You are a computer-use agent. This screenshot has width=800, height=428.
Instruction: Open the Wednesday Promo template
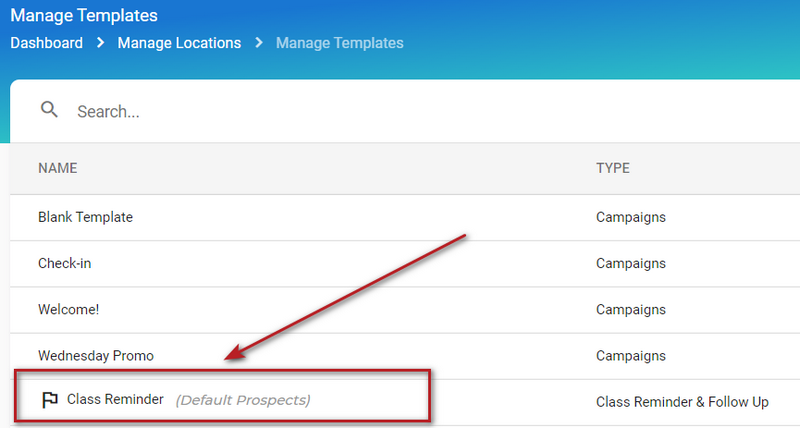[96, 356]
